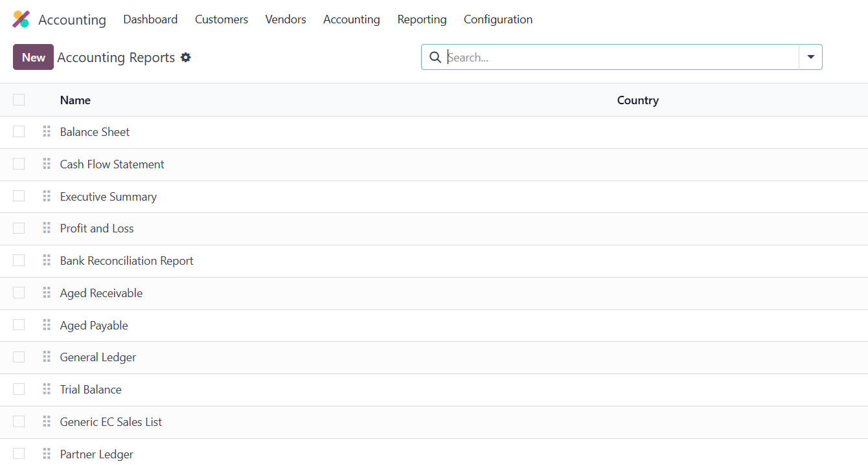The image size is (868, 468).
Task: Focus the Search input field
Action: click(x=622, y=57)
